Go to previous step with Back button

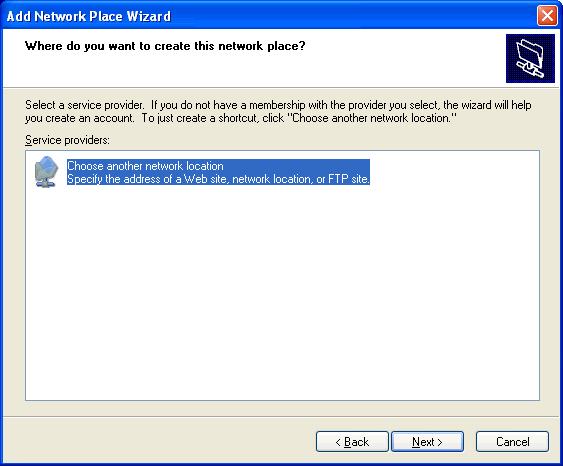click(352, 442)
